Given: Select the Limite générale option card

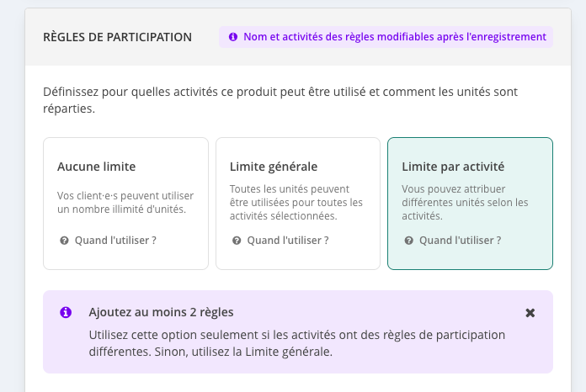Looking at the screenshot, I should click(x=298, y=204).
